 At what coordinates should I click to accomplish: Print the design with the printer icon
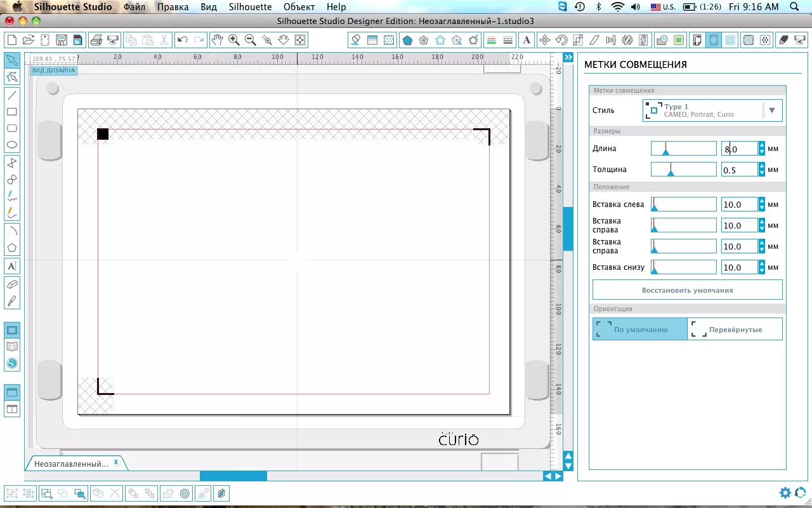[x=96, y=40]
